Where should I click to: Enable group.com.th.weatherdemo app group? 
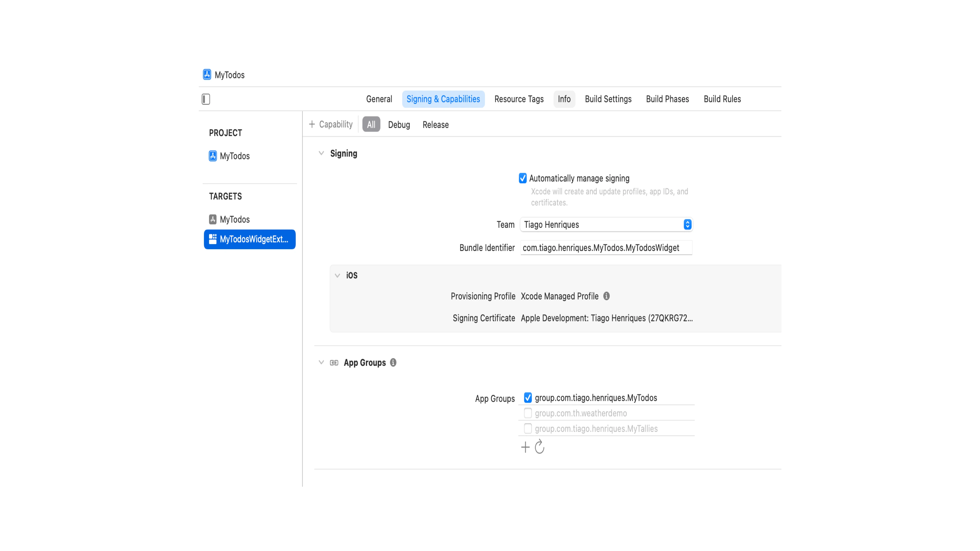tap(528, 413)
